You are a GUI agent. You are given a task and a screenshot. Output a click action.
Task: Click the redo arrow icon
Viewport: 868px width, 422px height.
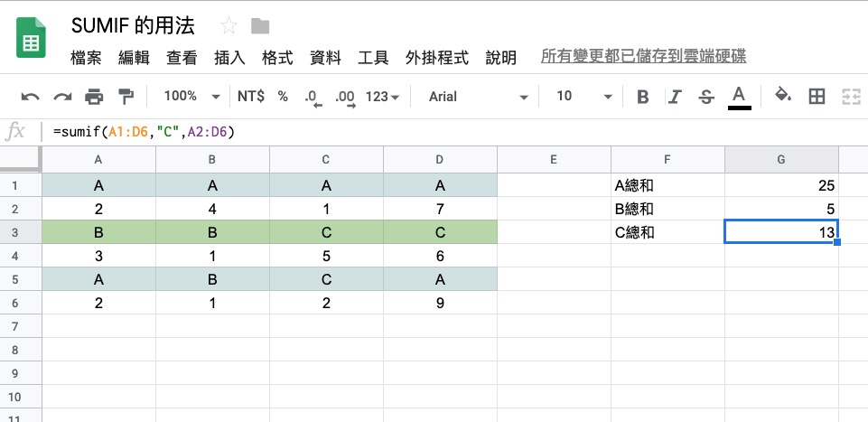tap(62, 97)
